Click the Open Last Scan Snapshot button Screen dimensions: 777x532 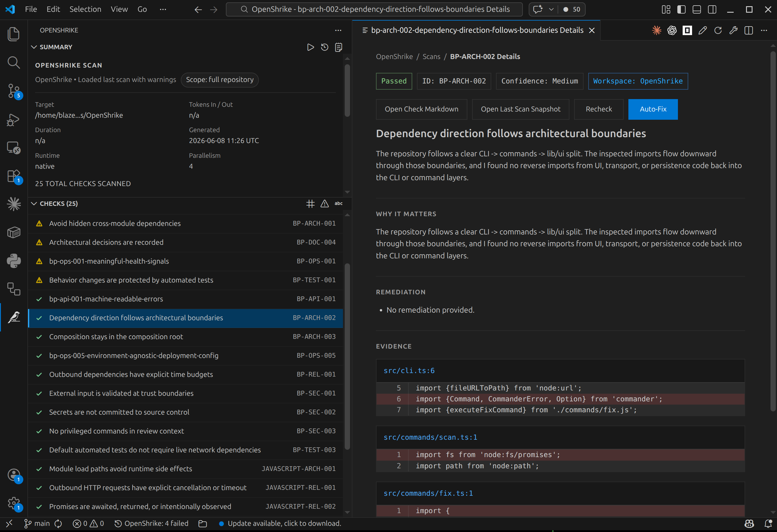click(520, 109)
